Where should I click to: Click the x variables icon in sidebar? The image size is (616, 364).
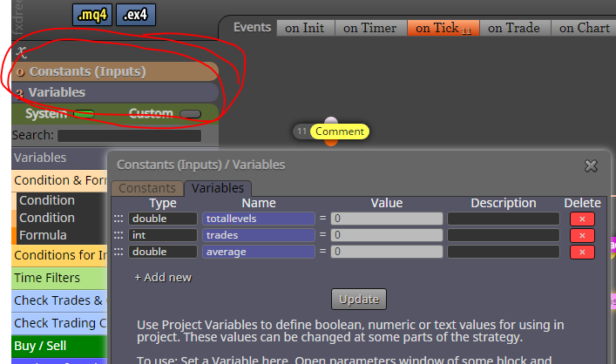(x=21, y=51)
